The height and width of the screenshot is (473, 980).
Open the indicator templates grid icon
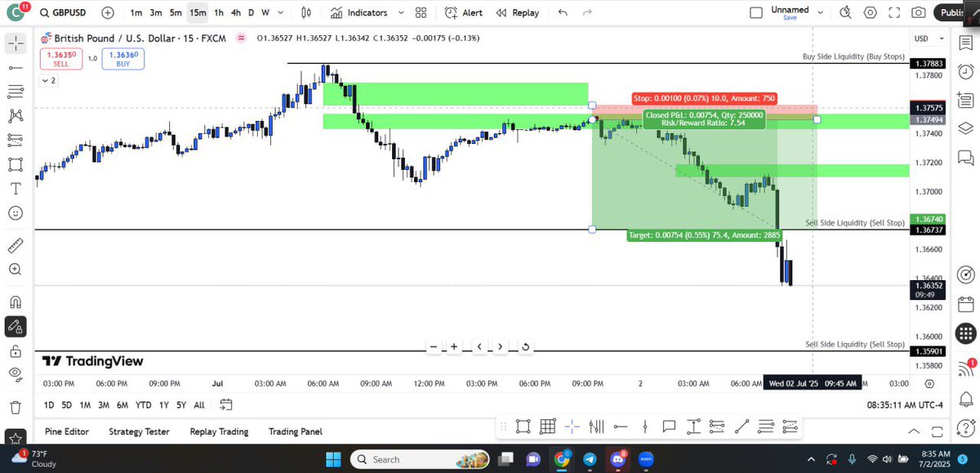(421, 13)
